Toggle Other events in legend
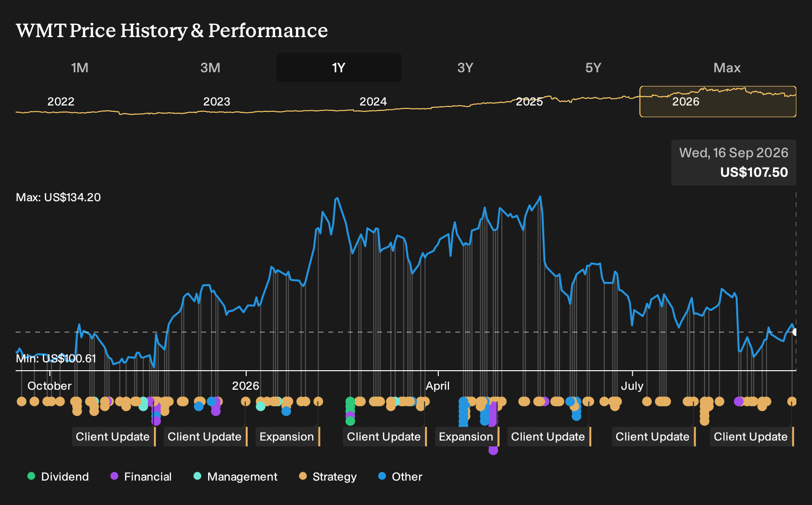The width and height of the screenshot is (812, 505). click(x=400, y=477)
